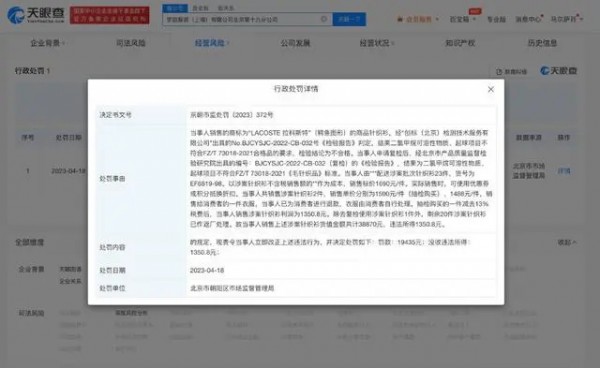Open the 会员服务 dropdown menu
The height and width of the screenshot is (368, 600).
(418, 19)
